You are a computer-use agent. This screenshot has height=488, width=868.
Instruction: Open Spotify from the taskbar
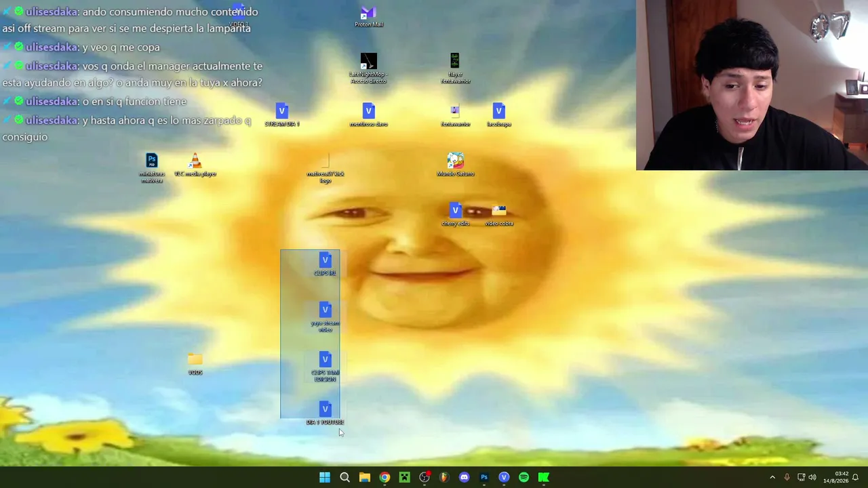[524, 477]
